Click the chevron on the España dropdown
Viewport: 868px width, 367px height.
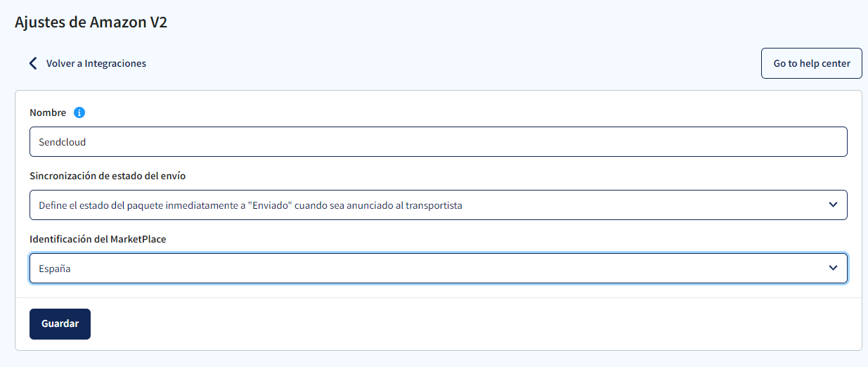click(833, 268)
